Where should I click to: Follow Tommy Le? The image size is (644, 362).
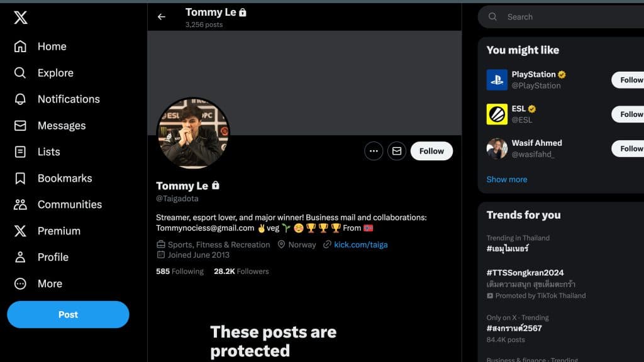click(431, 151)
